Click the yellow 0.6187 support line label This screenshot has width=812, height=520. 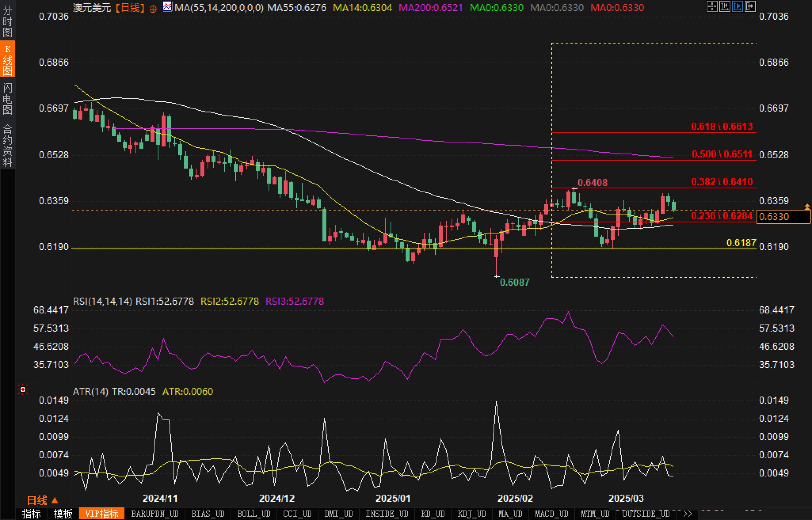click(741, 243)
